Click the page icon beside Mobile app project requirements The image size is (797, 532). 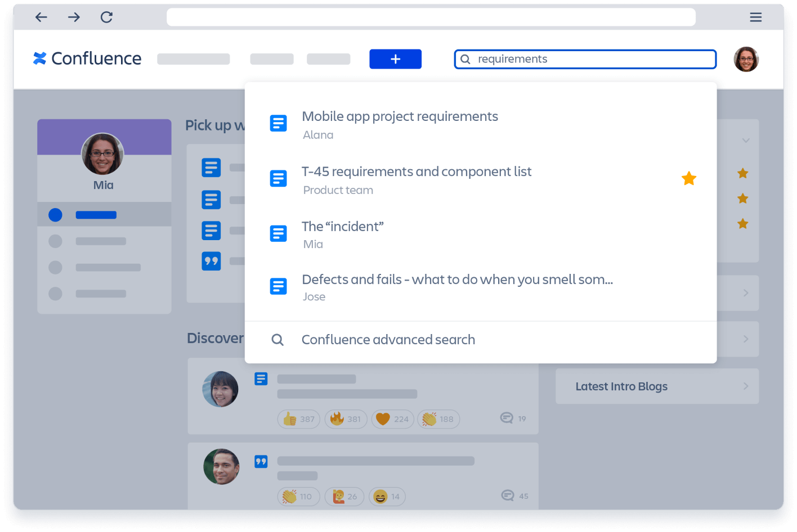(x=278, y=123)
